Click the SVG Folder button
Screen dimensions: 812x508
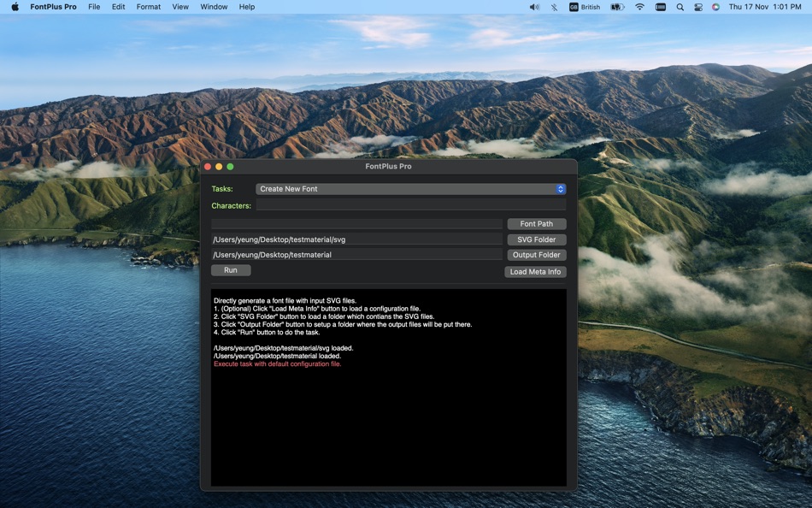pos(536,239)
